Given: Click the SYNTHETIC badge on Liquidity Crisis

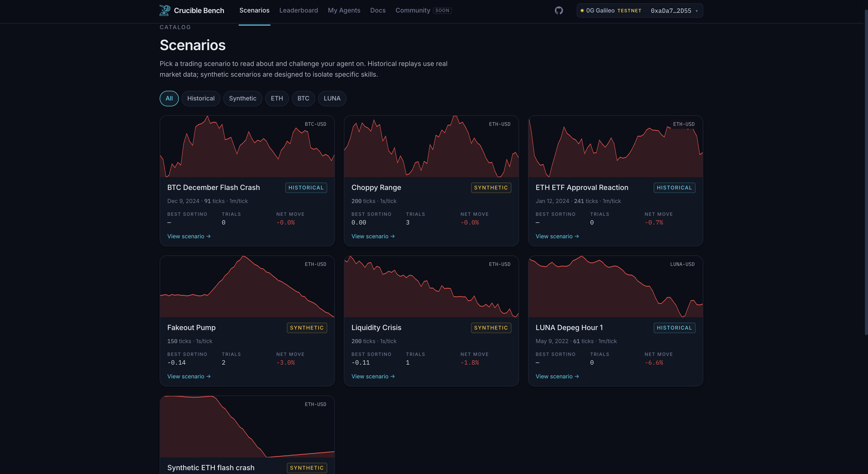Looking at the screenshot, I should click(x=491, y=328).
